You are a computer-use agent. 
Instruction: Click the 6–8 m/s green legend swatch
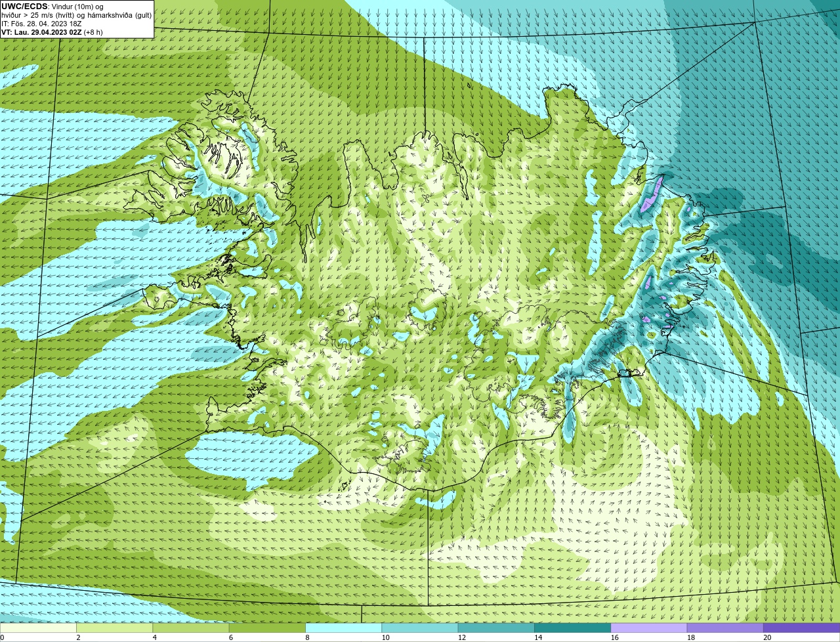click(x=267, y=628)
